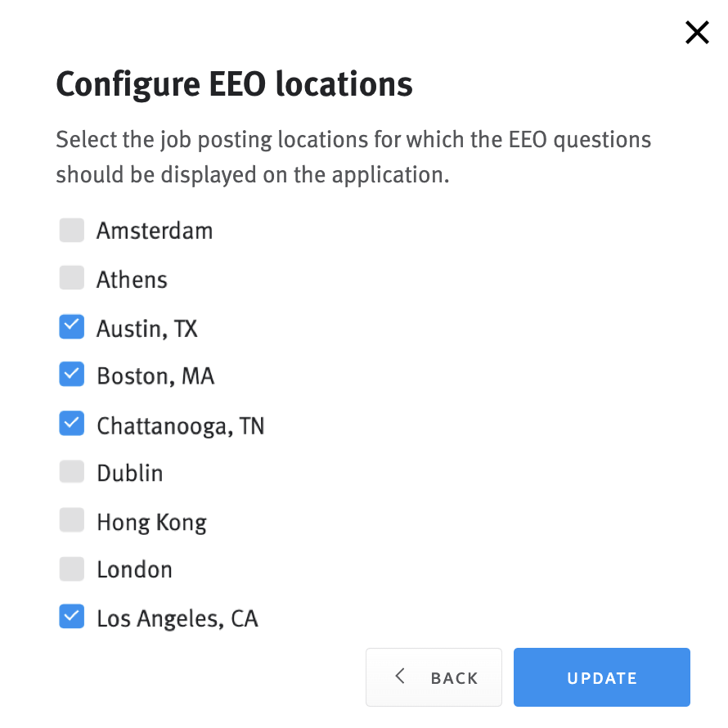The width and height of the screenshot is (728, 728).
Task: Uncheck Chattanooga, TN
Action: pyautogui.click(x=71, y=423)
